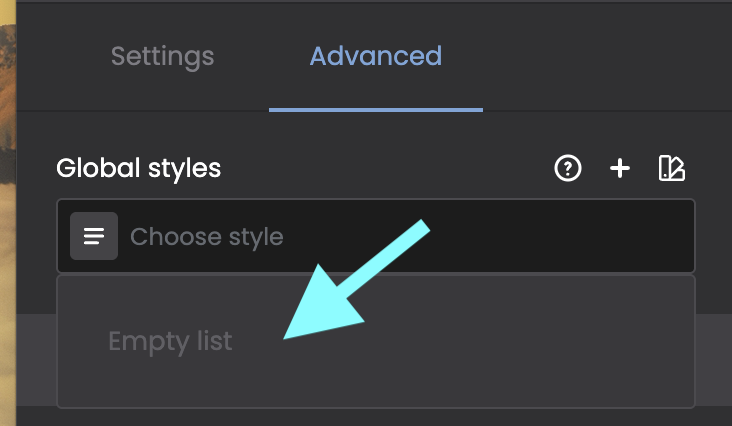
Task: Click the list icon in style chooser
Action: click(94, 237)
